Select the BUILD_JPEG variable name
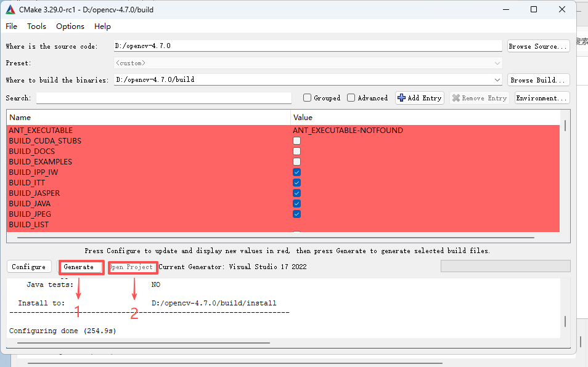The width and height of the screenshot is (588, 367). coord(30,214)
